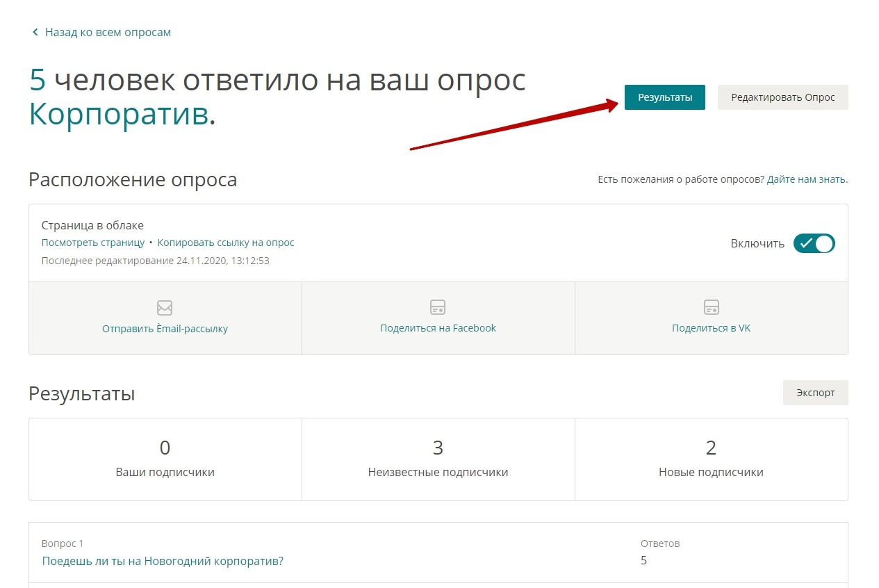The height and width of the screenshot is (588, 879).
Task: Click the envelope email icon
Action: (165, 307)
